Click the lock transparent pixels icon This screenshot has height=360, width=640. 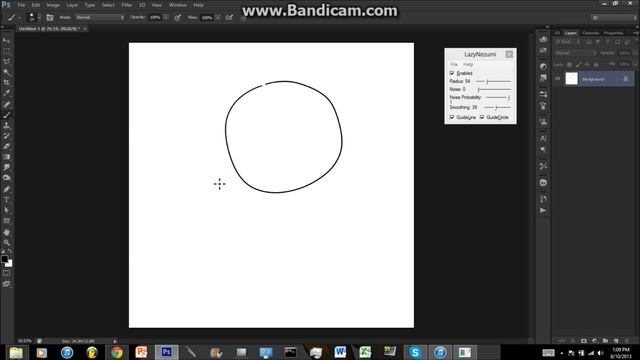tap(569, 64)
